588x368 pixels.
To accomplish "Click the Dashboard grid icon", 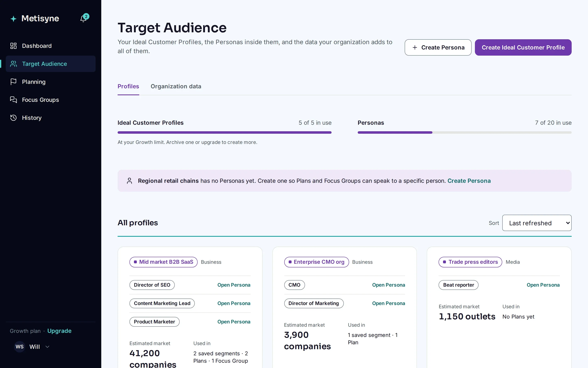I will point(13,46).
